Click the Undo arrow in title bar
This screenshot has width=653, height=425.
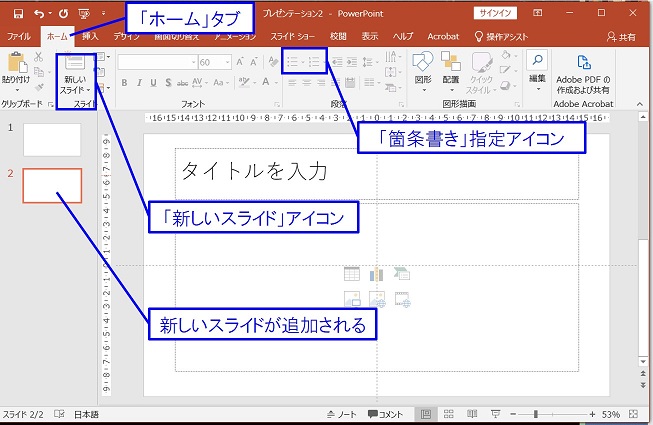tap(39, 15)
